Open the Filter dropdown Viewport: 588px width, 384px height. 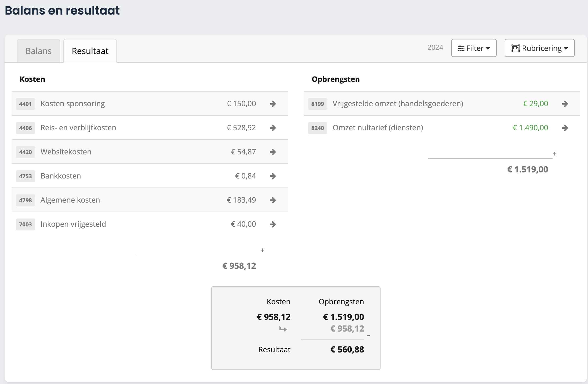click(474, 48)
